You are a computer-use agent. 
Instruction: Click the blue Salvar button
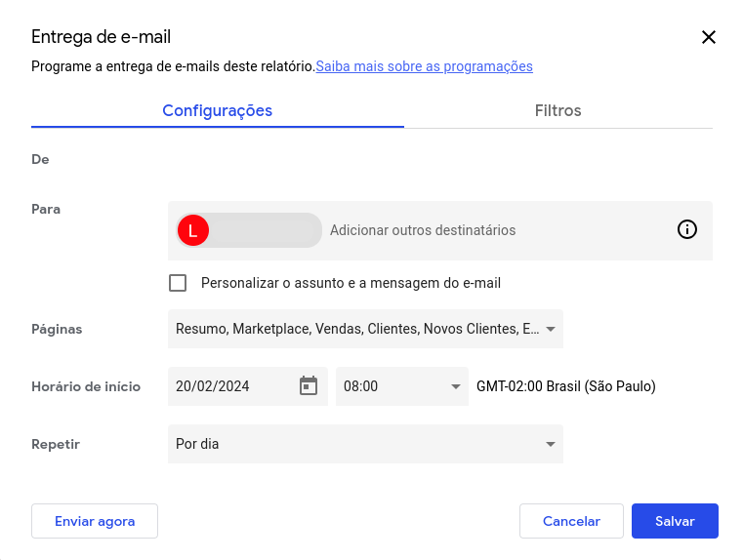click(675, 521)
